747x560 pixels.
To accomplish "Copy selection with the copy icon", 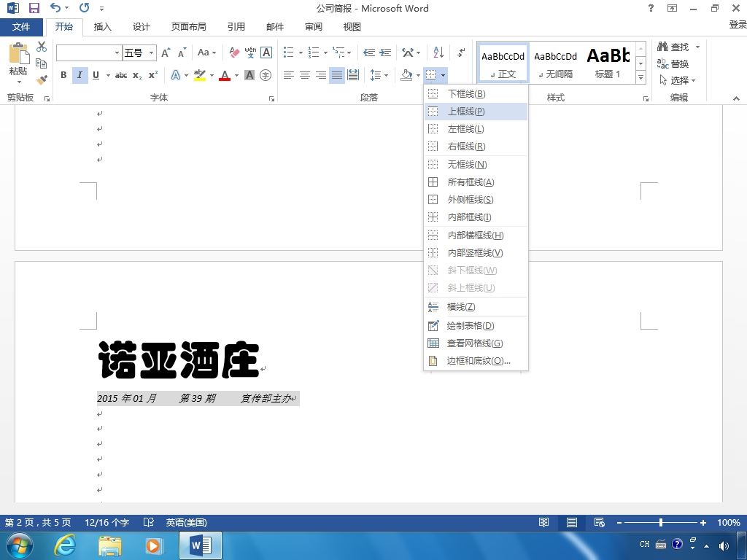I will pos(42,63).
